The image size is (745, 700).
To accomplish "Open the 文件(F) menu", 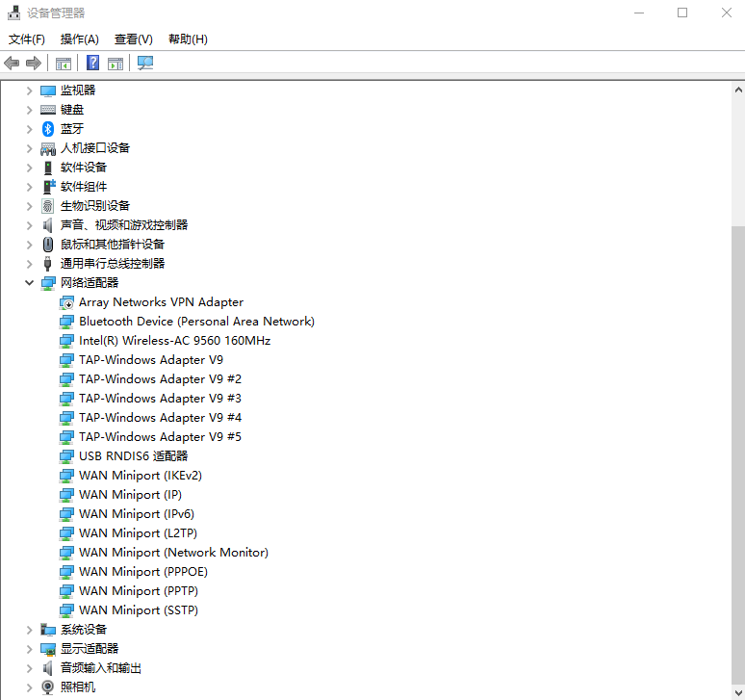I will coord(27,39).
